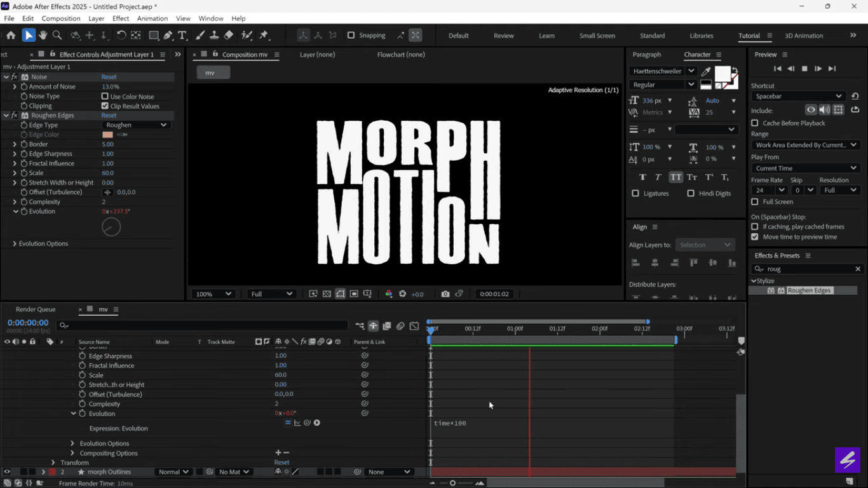Open the Effect menu
Screen dimensions: 868x488
pos(121,18)
